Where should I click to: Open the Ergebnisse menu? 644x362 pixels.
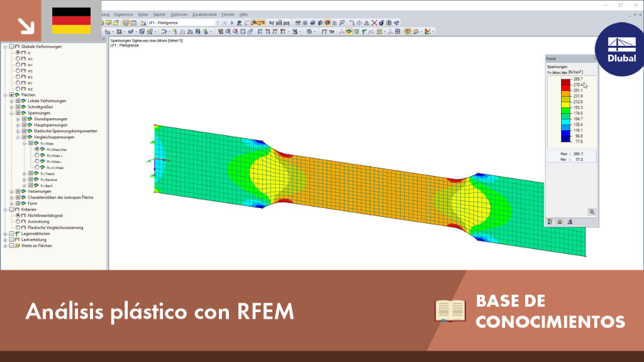(123, 14)
